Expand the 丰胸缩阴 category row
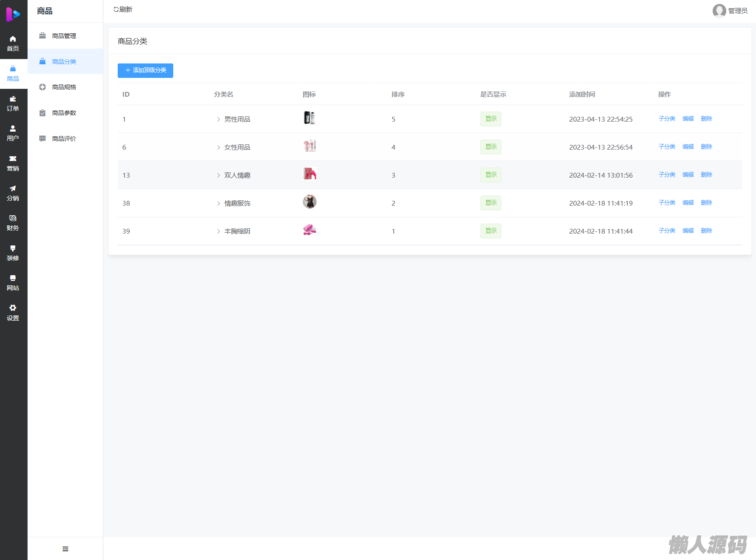This screenshot has height=560, width=756. (x=218, y=231)
